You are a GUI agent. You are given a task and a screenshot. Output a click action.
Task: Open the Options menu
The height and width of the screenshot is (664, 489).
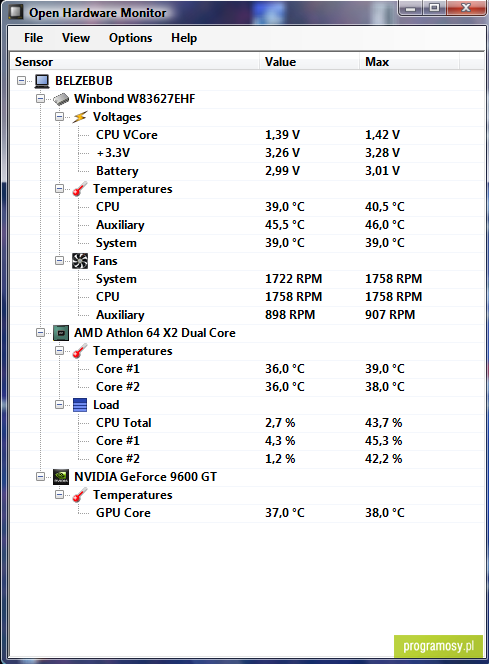click(x=130, y=38)
